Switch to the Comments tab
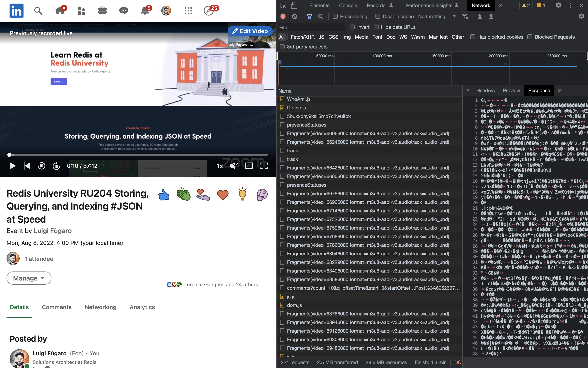The width and height of the screenshot is (588, 368). [57, 307]
